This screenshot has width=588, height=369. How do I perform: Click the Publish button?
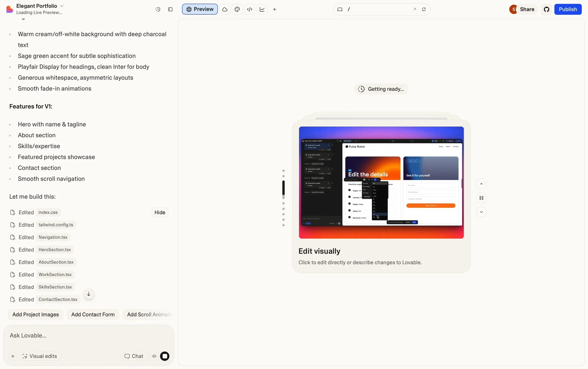pyautogui.click(x=567, y=9)
